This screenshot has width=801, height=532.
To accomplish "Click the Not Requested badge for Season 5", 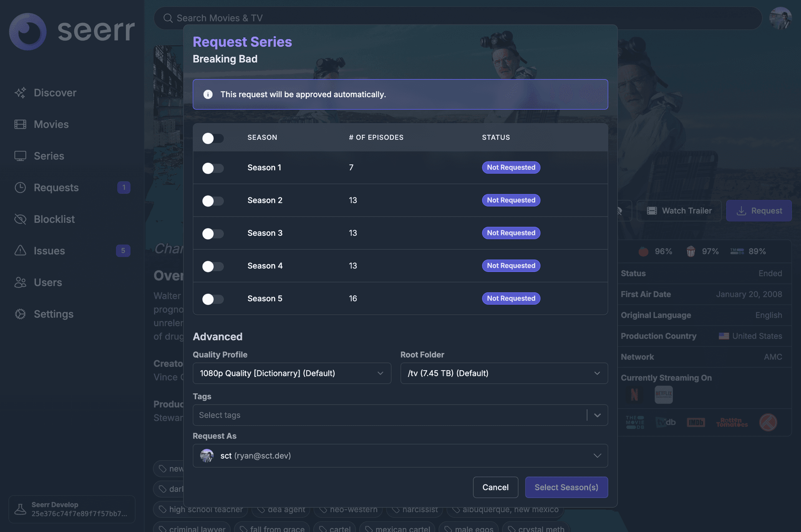I will coord(511,298).
